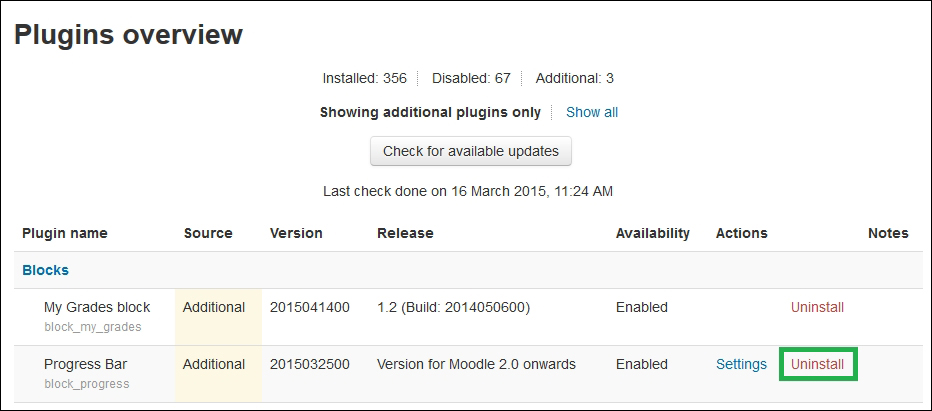
Task: Select the Progress Bar plugin name
Action: click(85, 364)
